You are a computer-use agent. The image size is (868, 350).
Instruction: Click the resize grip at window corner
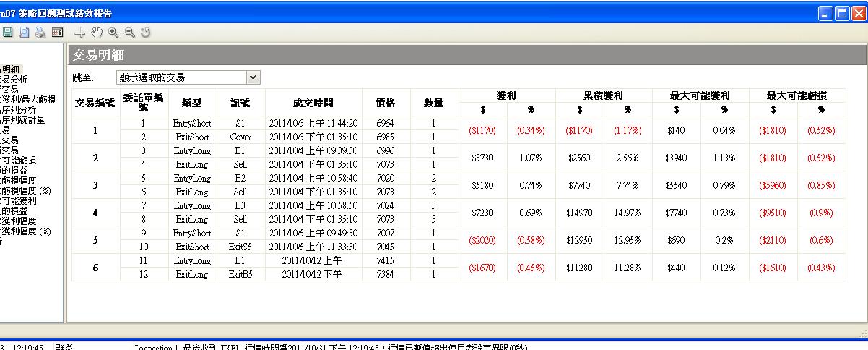click(x=862, y=333)
